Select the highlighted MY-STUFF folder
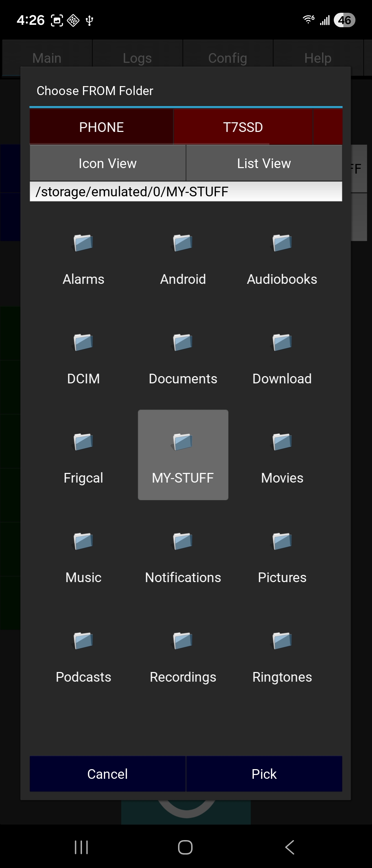372x868 pixels. click(183, 455)
